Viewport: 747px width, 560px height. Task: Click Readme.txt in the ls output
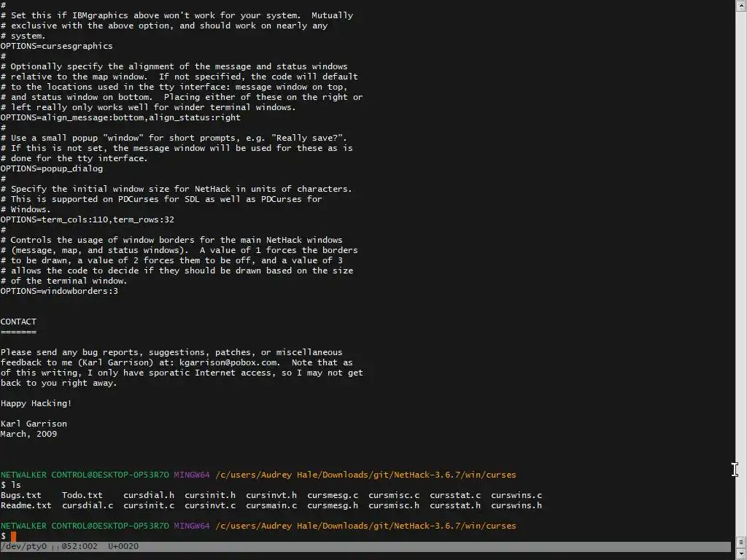pos(26,505)
